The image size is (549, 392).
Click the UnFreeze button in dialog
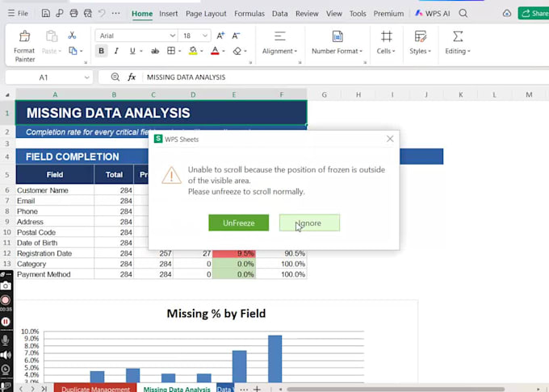(239, 223)
